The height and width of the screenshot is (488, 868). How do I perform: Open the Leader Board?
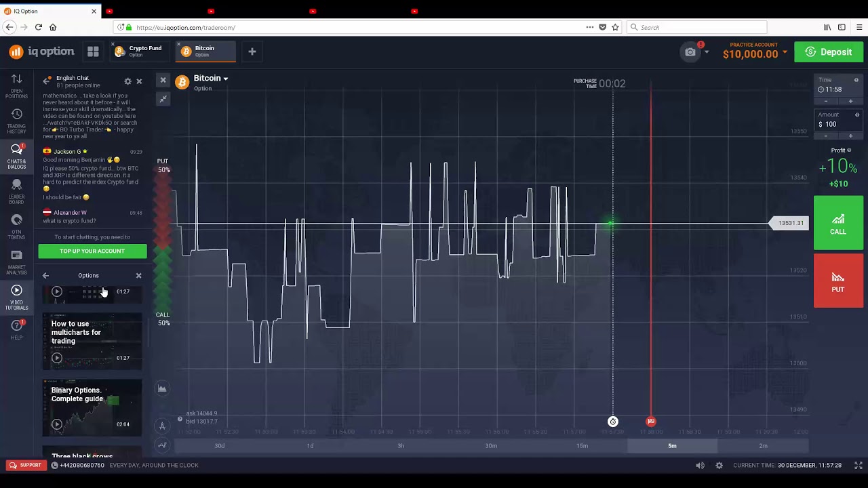(x=16, y=191)
